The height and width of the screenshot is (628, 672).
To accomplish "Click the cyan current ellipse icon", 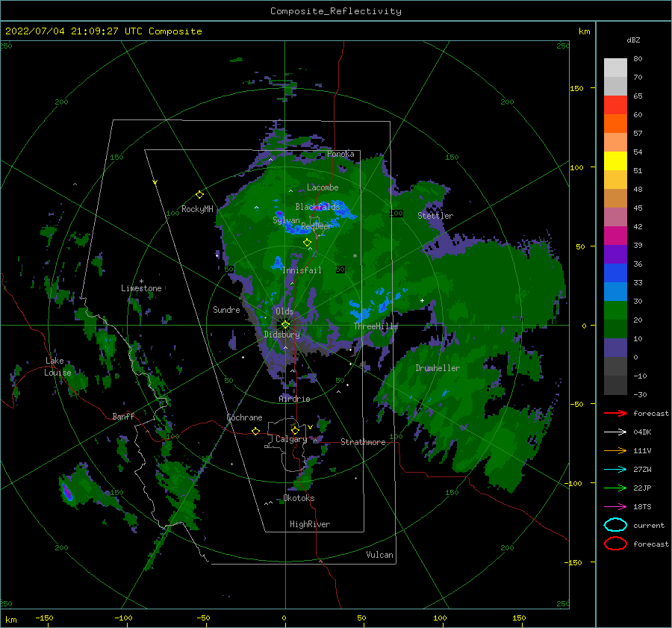I will (x=615, y=525).
